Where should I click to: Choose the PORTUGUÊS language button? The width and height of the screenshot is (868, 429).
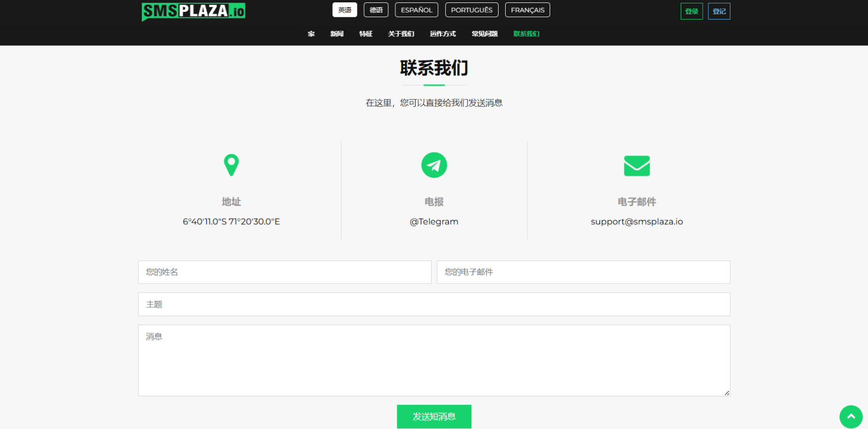pos(471,10)
